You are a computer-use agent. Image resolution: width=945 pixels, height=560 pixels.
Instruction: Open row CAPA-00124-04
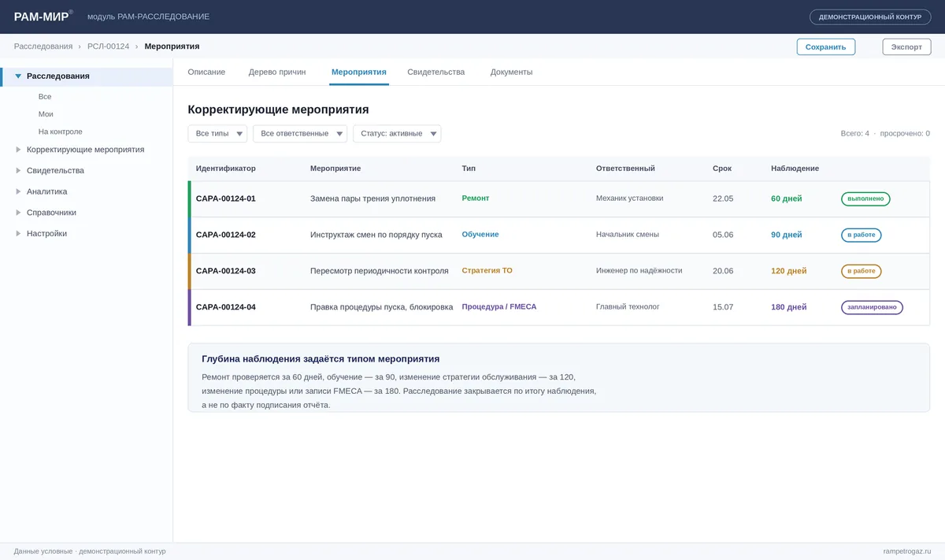(559, 307)
